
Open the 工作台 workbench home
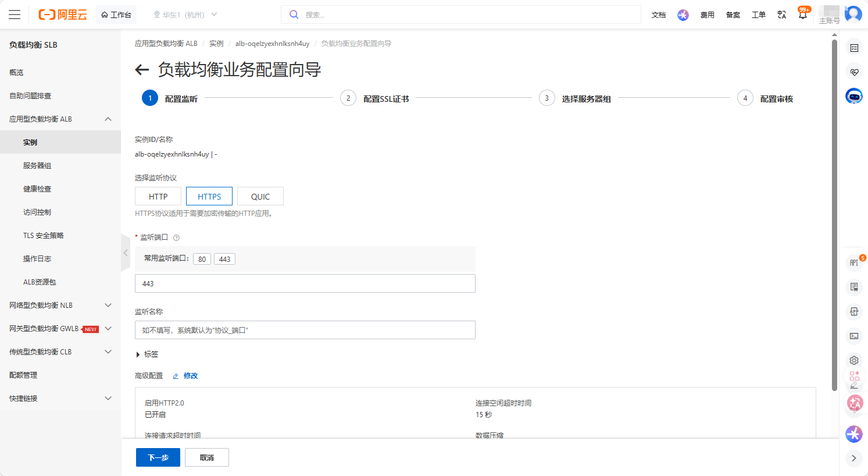click(x=116, y=15)
